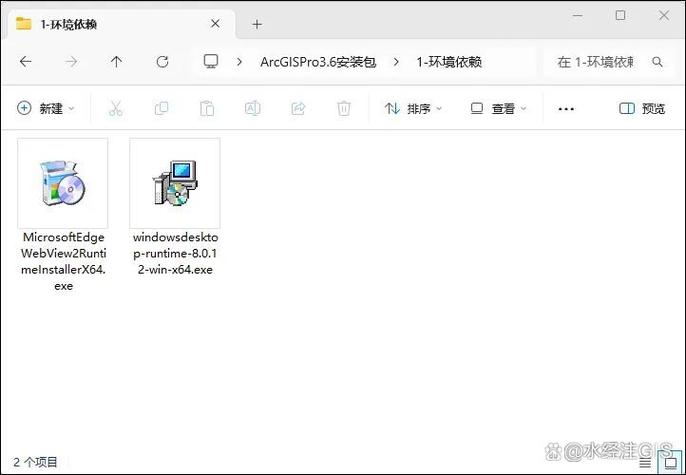Switch to large icons view in the status bar

(670, 462)
